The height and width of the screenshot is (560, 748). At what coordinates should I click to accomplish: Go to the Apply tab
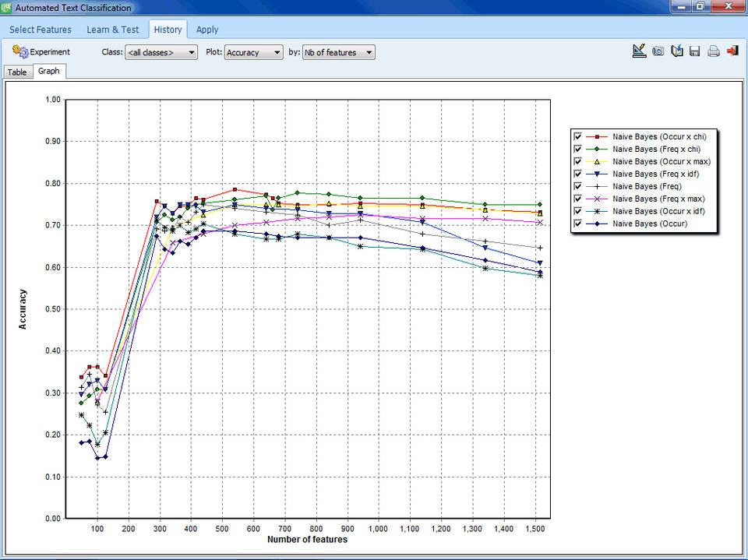(207, 30)
